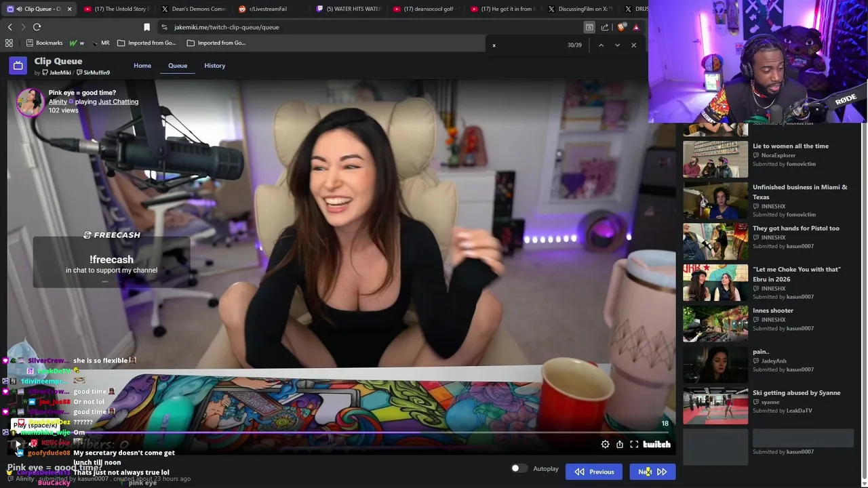Focus the address bar URL
868x488 pixels.
[226, 27]
